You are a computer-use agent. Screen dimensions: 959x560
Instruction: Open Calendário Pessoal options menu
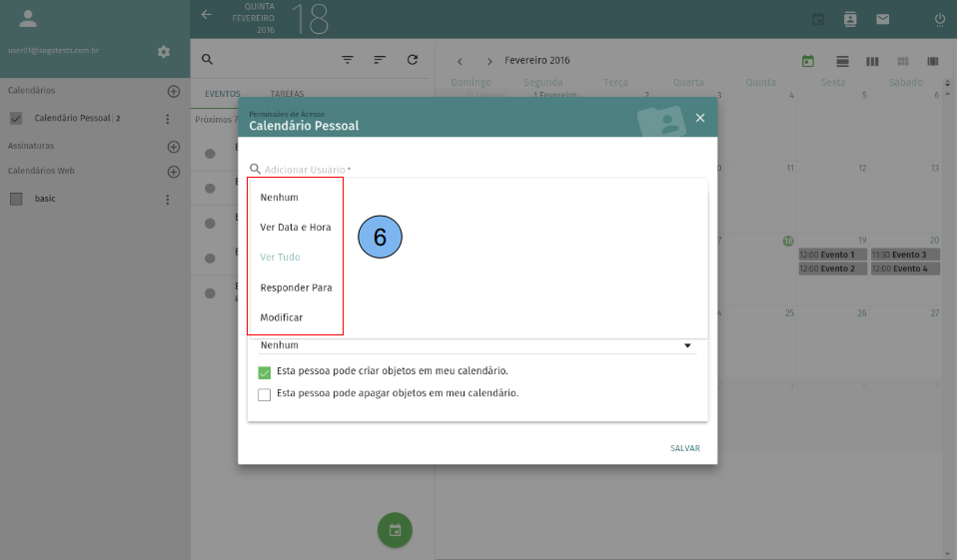point(167,119)
